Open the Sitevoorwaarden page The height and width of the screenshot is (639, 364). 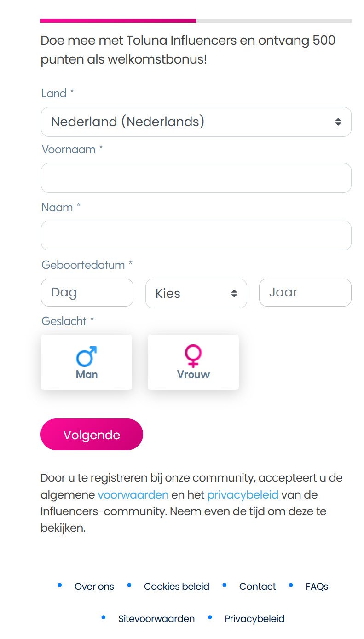[156, 619]
